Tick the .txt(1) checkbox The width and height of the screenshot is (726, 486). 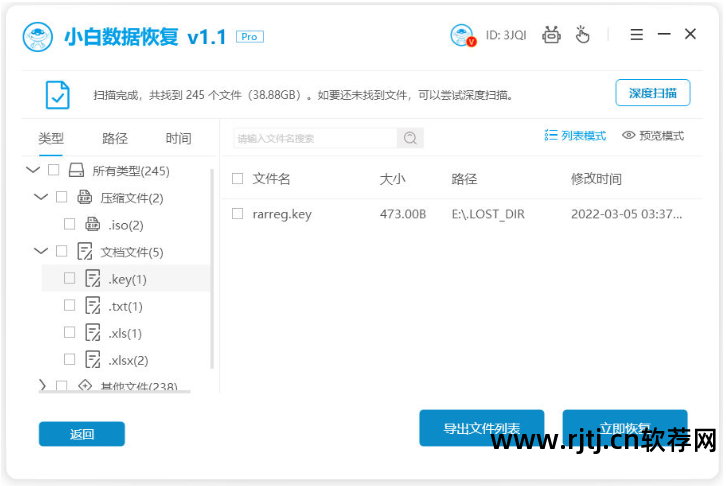(x=69, y=305)
